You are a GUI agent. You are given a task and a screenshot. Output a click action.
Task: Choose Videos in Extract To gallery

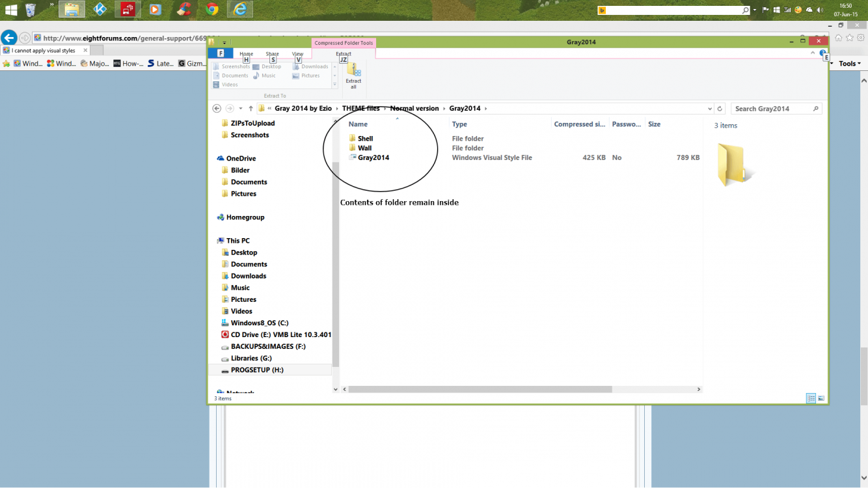coord(225,85)
